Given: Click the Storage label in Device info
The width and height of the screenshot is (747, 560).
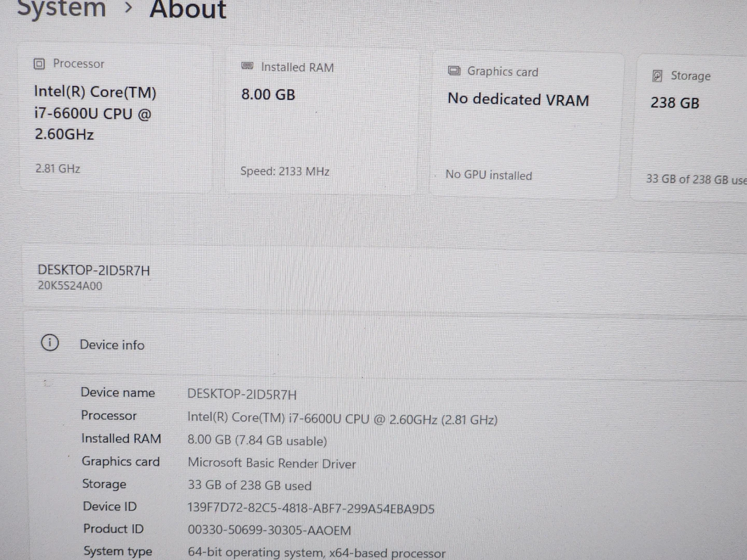Looking at the screenshot, I should pos(104,484).
